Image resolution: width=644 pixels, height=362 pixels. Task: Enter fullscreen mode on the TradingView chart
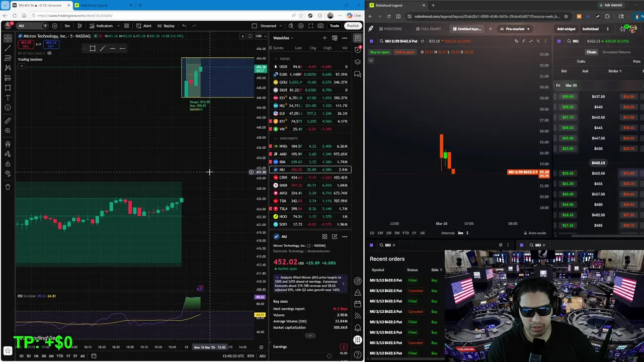[311, 26]
